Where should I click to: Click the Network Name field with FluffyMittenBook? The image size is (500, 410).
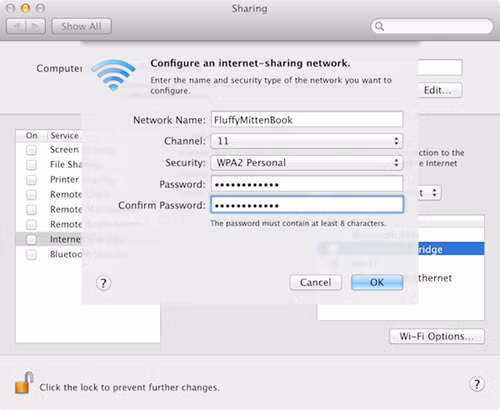point(307,119)
